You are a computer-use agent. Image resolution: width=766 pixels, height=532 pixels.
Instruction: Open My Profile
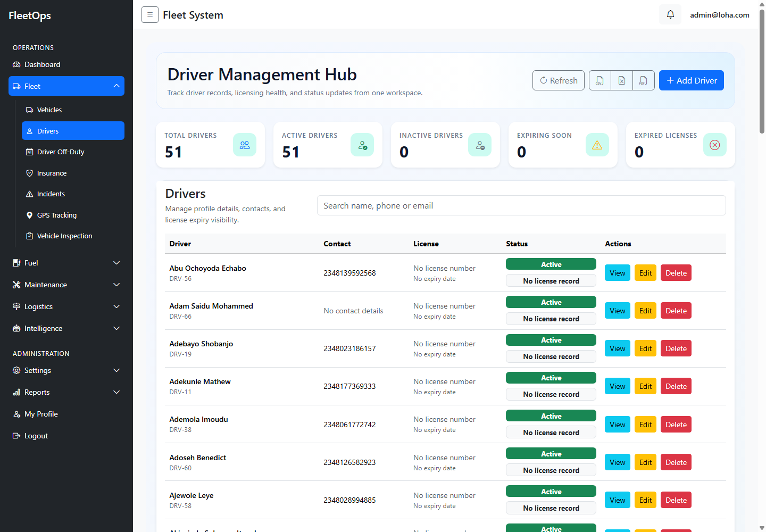66,414
